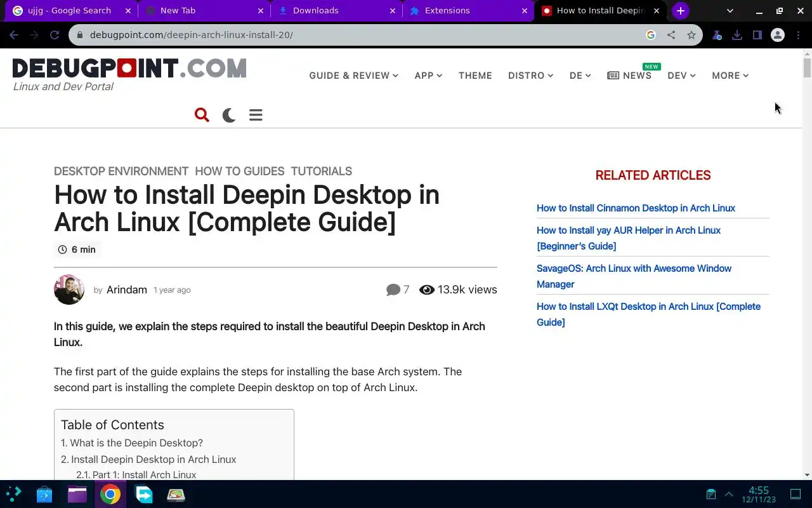Expand tab search dropdown arrow
The image size is (812, 508).
[x=730, y=11]
